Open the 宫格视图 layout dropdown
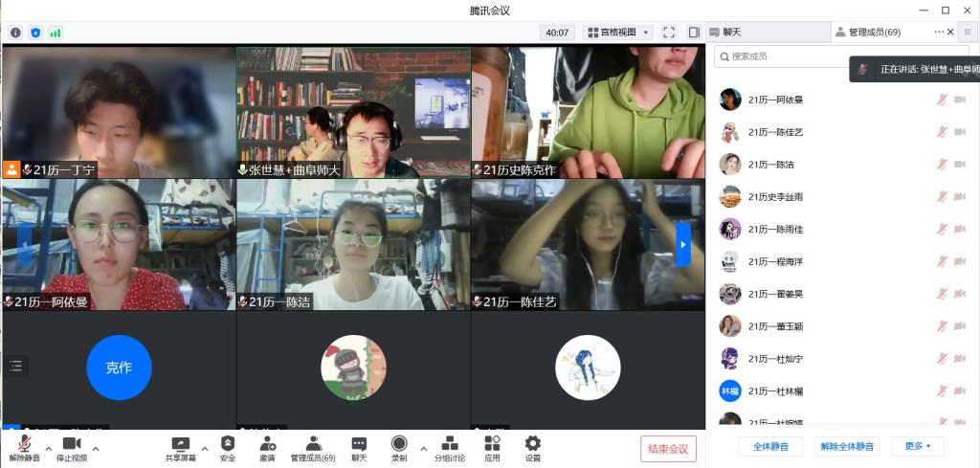Screen dimensions: 980x468 coord(617,33)
